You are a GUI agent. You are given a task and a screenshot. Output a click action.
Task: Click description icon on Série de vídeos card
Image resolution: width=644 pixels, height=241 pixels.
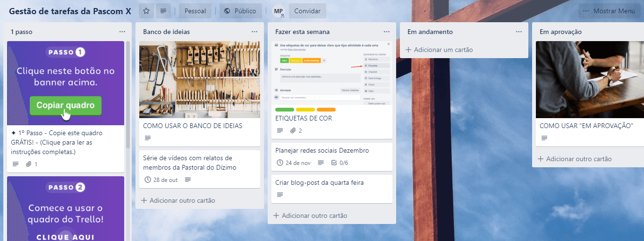[x=188, y=180]
